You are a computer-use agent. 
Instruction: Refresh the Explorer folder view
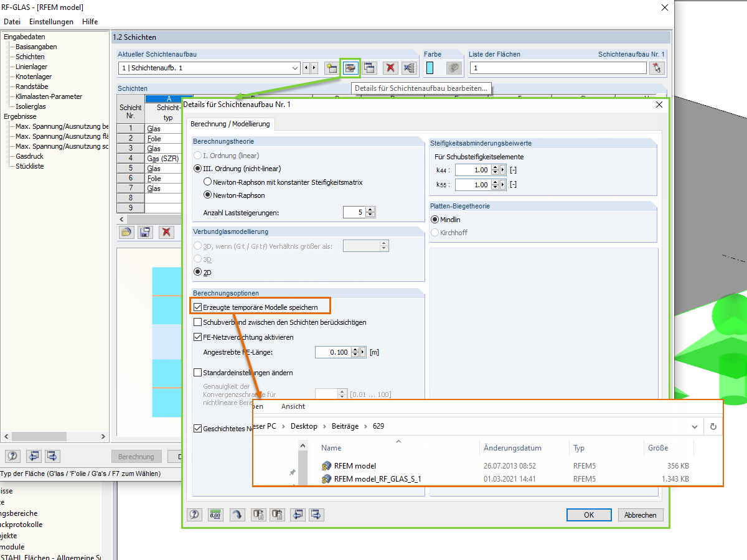(x=713, y=426)
